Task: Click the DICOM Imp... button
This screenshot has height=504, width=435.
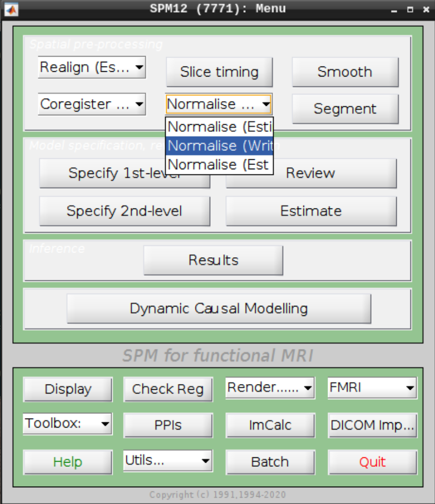Action: click(372, 425)
